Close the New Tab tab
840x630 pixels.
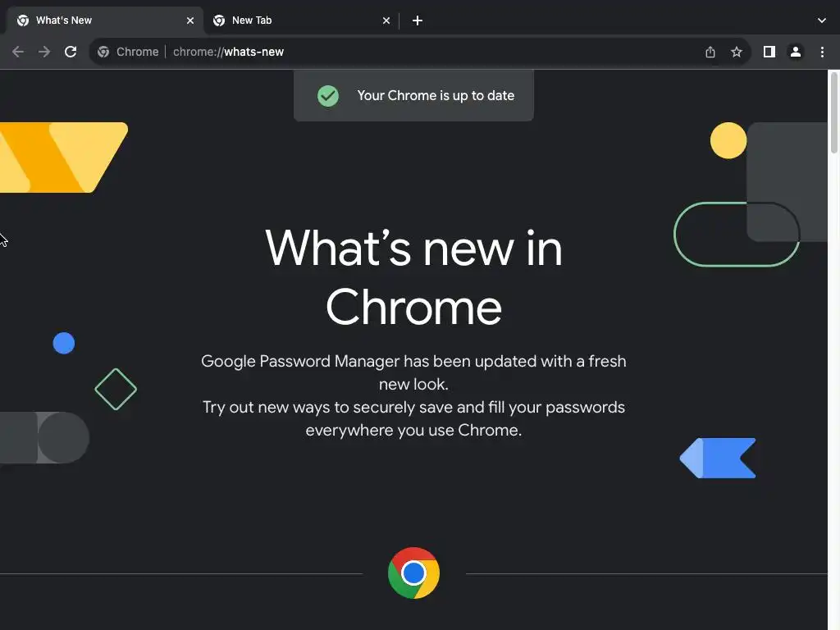[386, 21]
